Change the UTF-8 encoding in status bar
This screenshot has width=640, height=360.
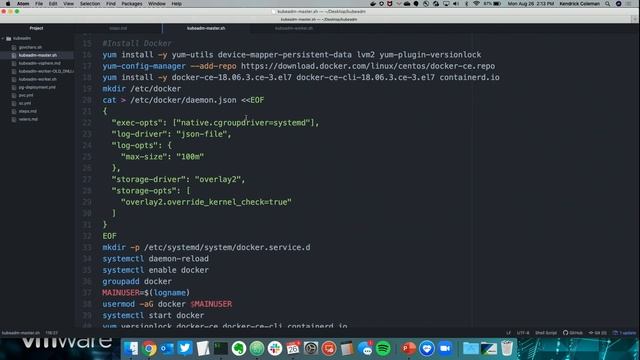tap(523, 333)
